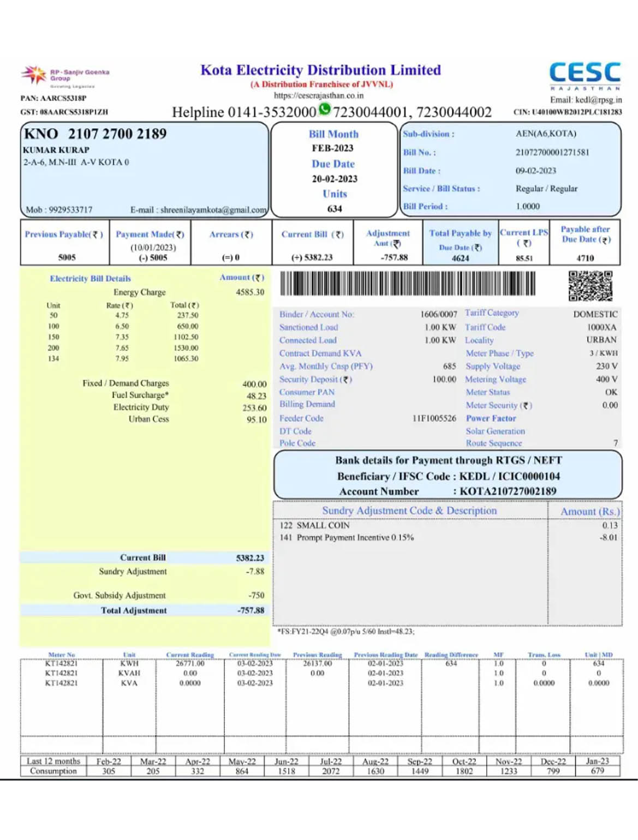Select the Bill Month value FEB-2023

tap(333, 148)
